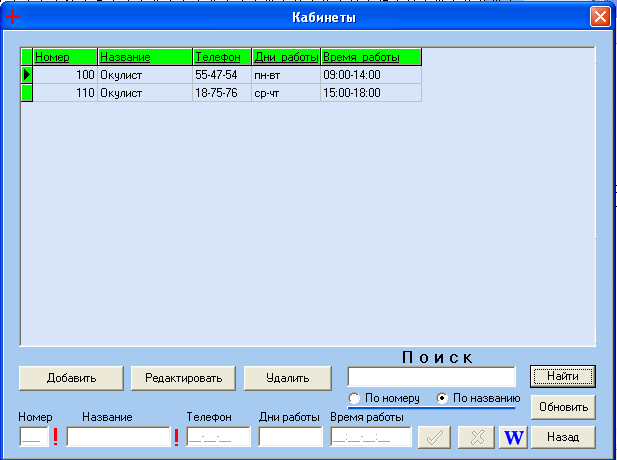Click the green row selector for row 110
The height and width of the screenshot is (460, 617).
coord(26,93)
